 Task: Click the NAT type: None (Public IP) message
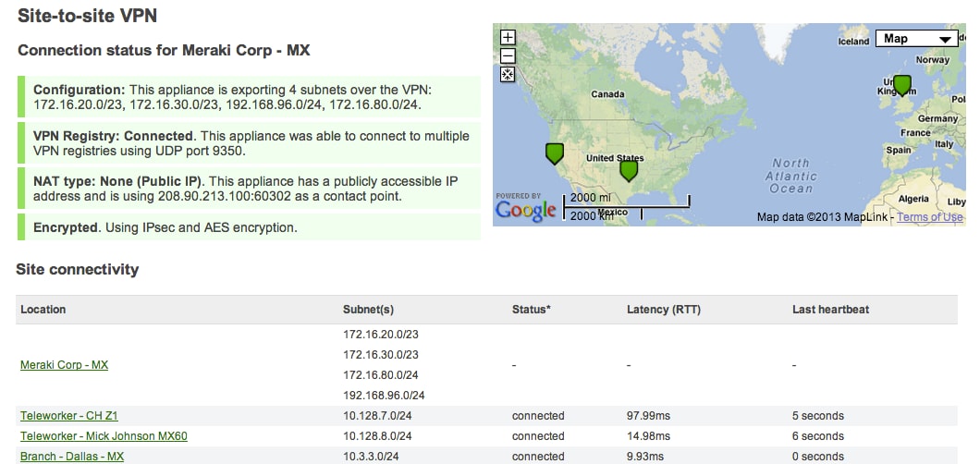pyautogui.click(x=250, y=189)
